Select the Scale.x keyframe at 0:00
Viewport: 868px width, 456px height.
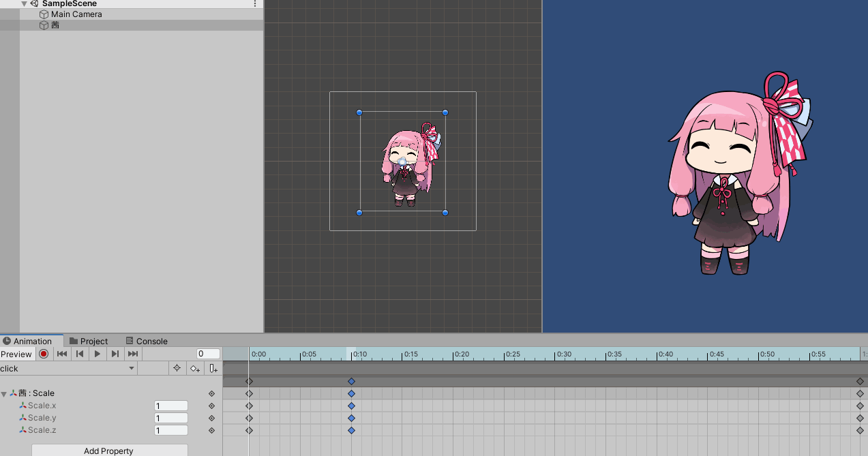click(x=249, y=406)
